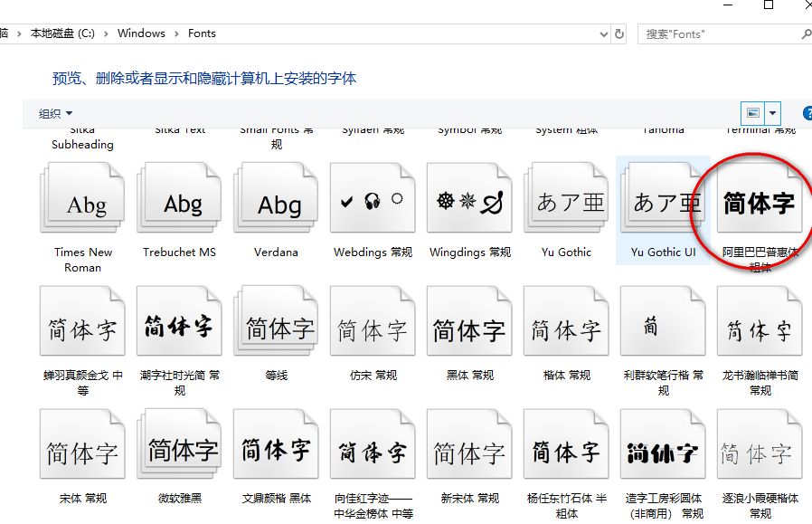The image size is (812, 524).
Task: Click the 搜索"Fonts" search box
Action: pyautogui.click(x=719, y=33)
